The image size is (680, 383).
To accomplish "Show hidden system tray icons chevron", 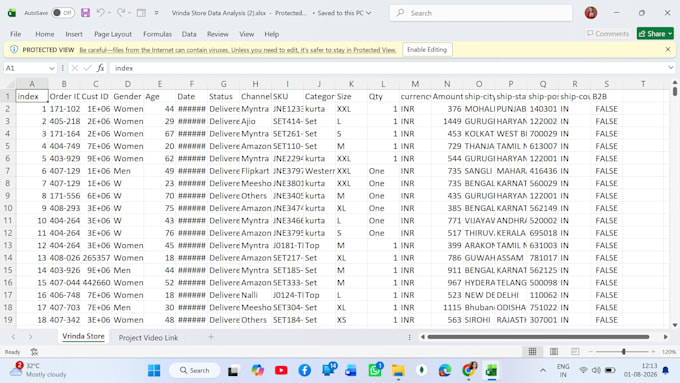I will (543, 370).
